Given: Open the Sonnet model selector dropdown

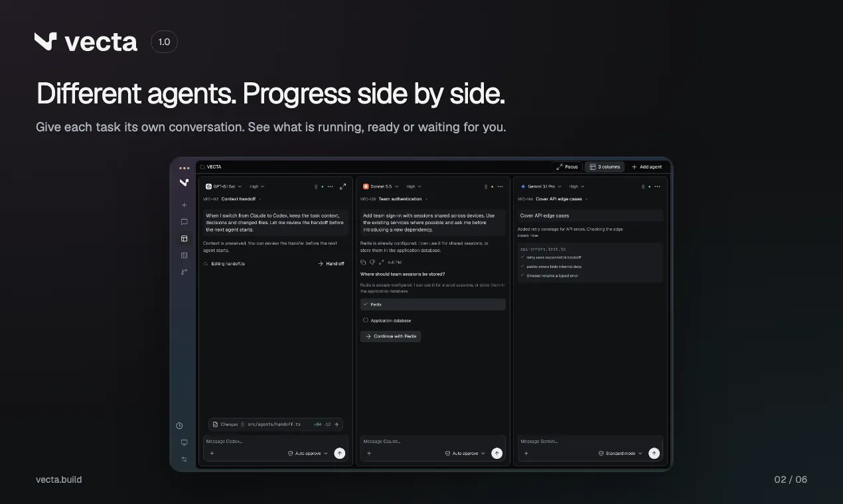Looking at the screenshot, I should tap(381, 186).
